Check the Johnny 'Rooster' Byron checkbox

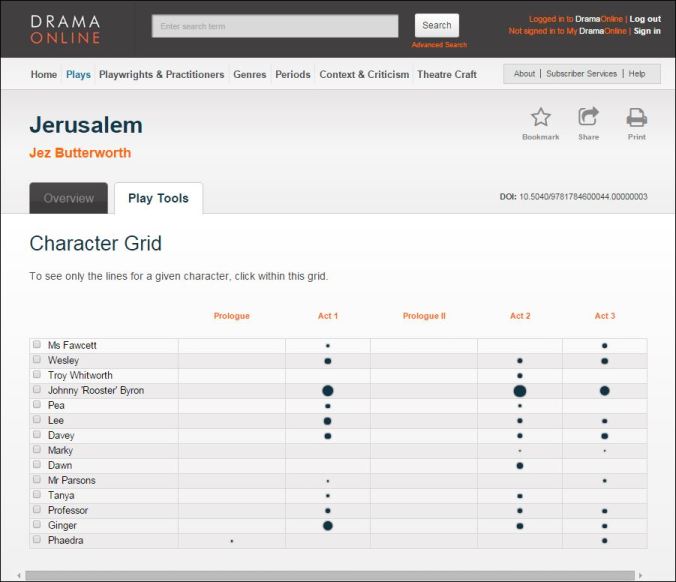coord(37,389)
